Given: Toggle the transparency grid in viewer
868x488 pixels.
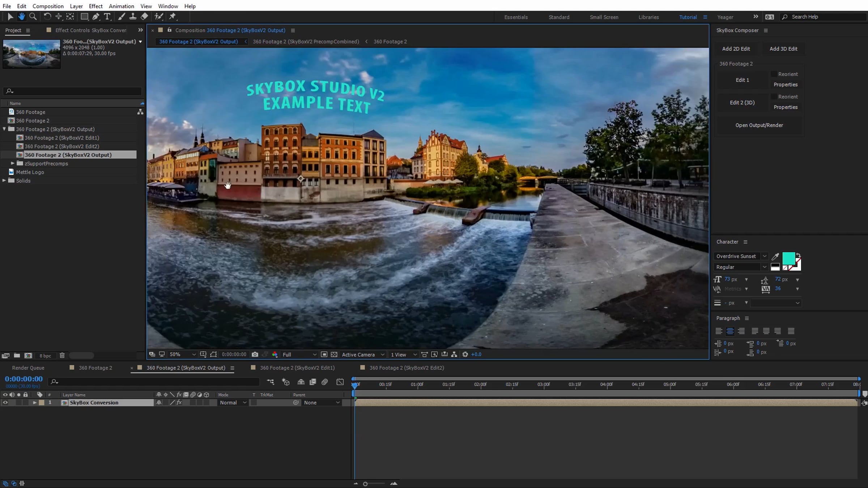Looking at the screenshot, I should (x=334, y=355).
